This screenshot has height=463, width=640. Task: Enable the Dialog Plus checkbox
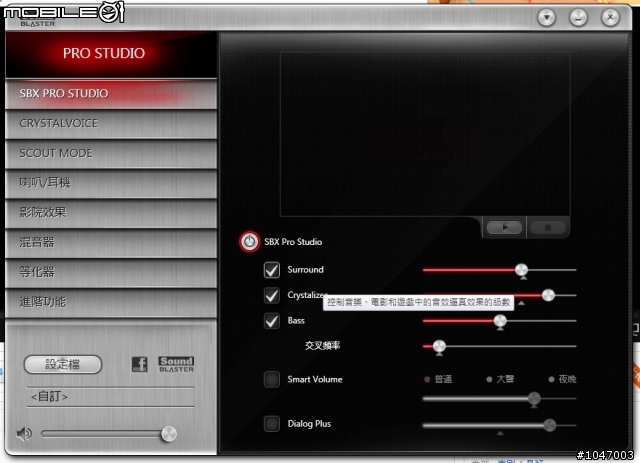click(272, 424)
